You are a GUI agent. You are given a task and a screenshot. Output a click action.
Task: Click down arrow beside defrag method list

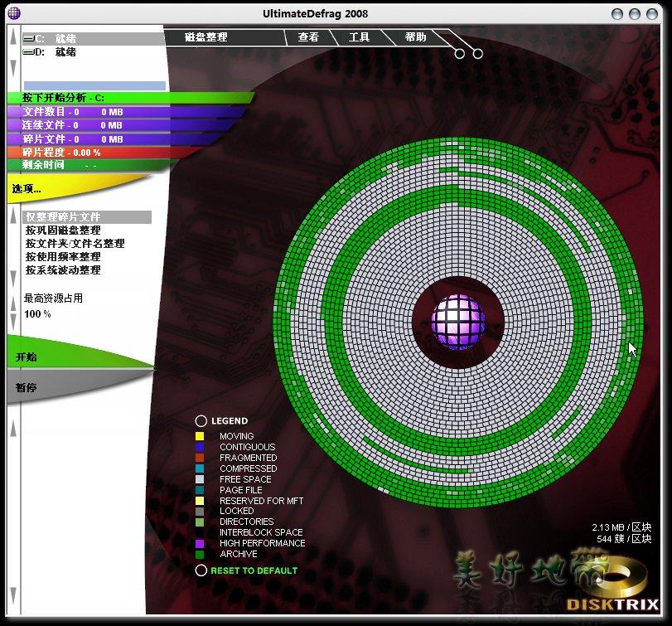pos(13,279)
